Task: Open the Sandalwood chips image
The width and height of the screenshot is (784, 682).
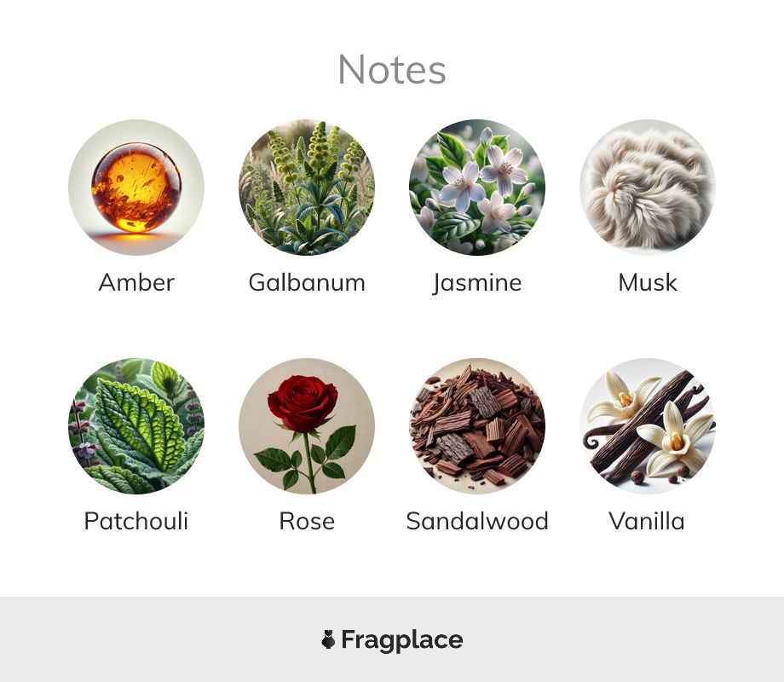Action: click(x=477, y=425)
